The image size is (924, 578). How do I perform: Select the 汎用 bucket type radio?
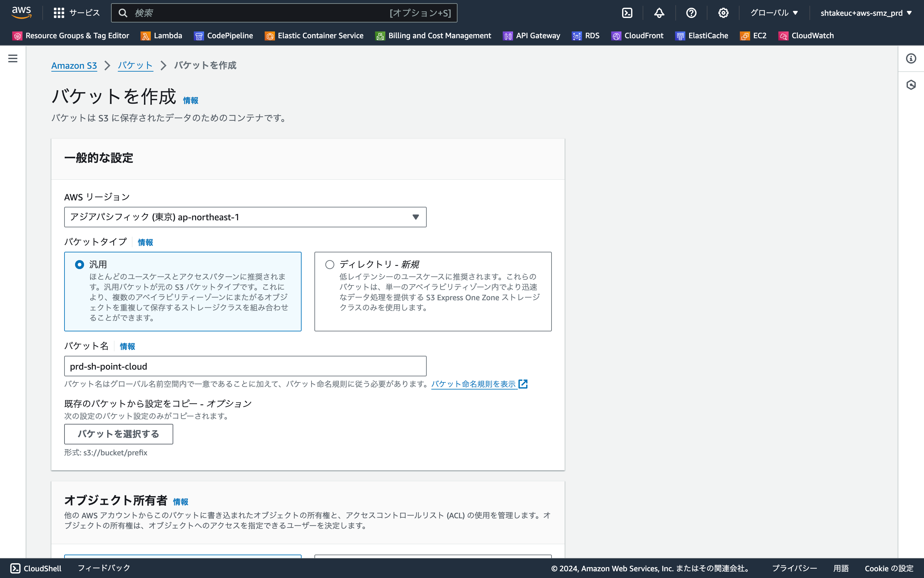tap(80, 265)
